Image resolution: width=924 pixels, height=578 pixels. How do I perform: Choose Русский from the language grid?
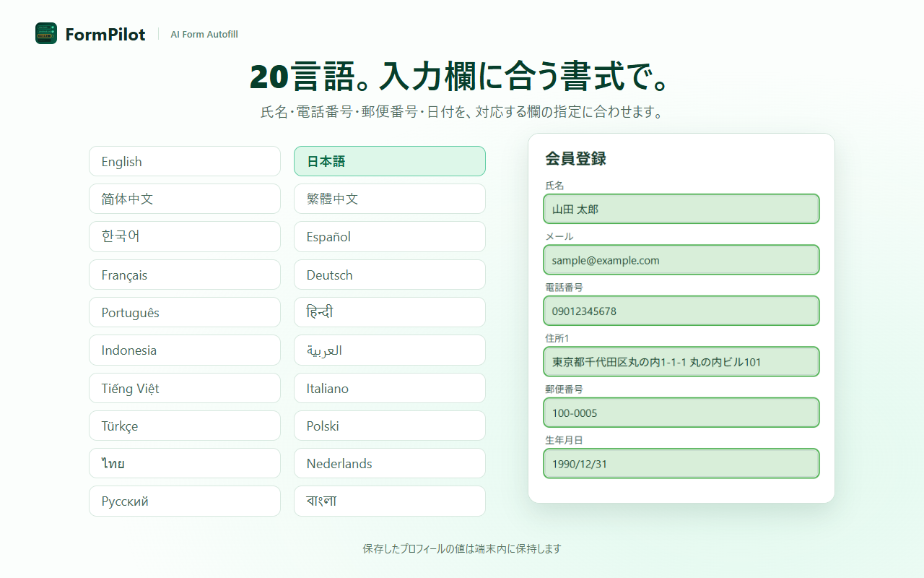[x=185, y=501]
